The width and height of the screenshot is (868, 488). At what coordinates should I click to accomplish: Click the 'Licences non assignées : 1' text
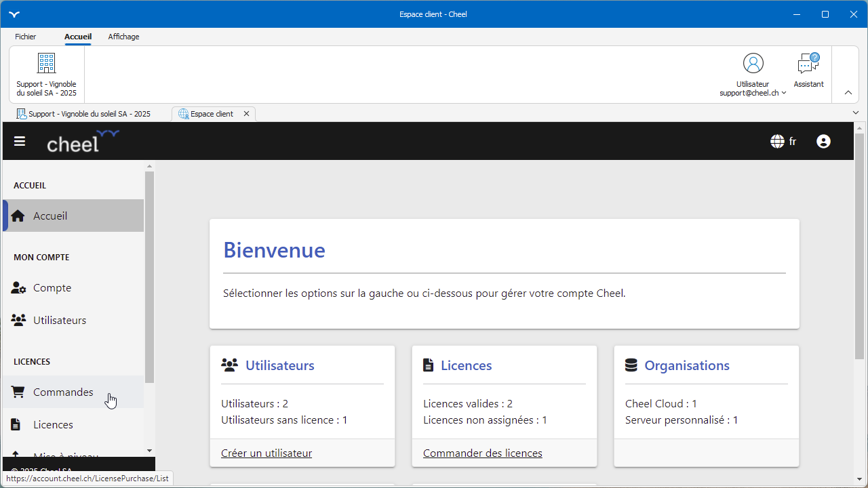[x=485, y=420]
